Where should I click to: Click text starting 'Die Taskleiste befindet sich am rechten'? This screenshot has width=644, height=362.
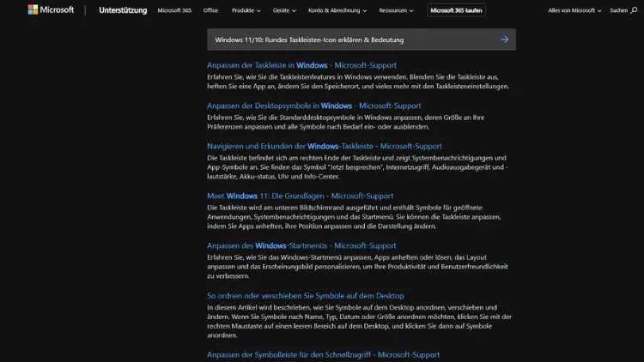click(358, 167)
